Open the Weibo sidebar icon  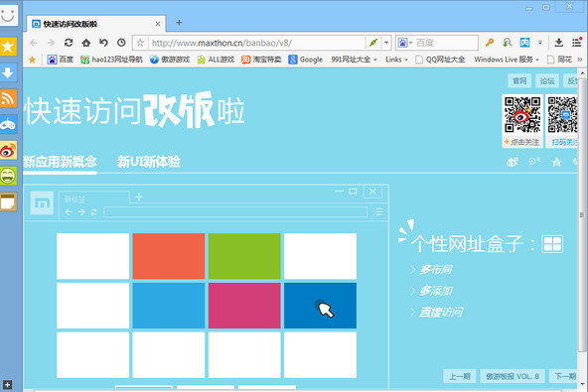point(8,150)
